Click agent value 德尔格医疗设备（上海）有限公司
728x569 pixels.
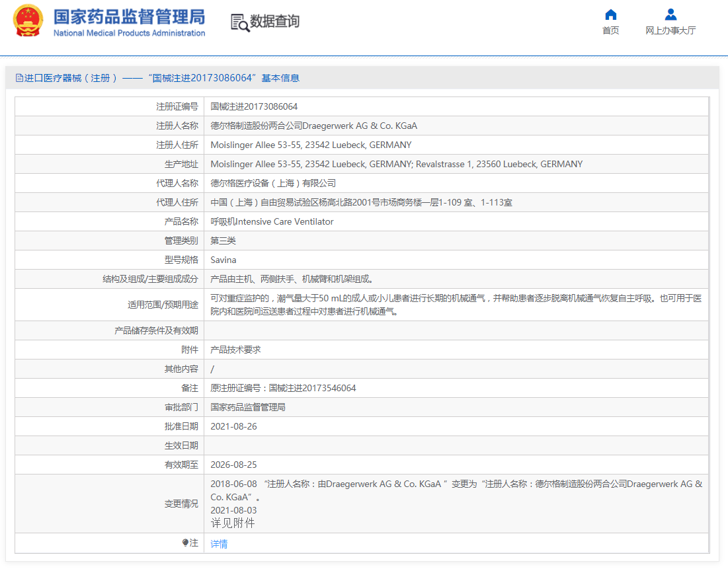click(x=273, y=183)
